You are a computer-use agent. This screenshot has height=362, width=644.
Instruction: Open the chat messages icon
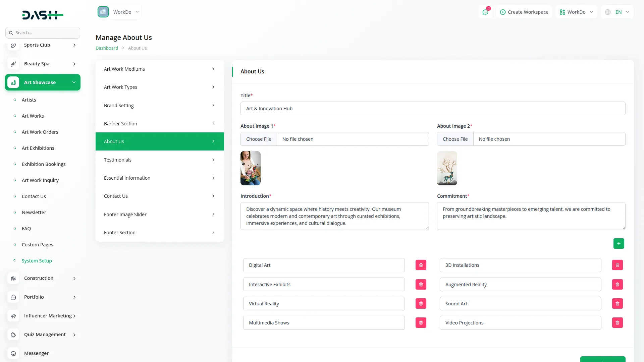pos(485,12)
